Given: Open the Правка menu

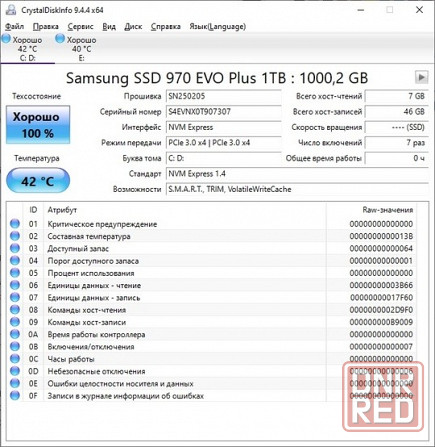Looking at the screenshot, I should coord(46,26).
